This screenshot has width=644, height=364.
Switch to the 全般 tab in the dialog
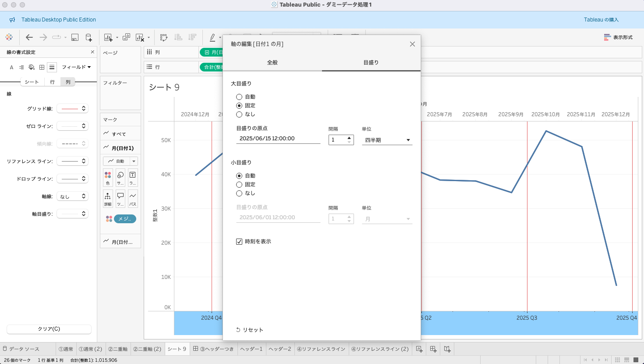pyautogui.click(x=272, y=63)
